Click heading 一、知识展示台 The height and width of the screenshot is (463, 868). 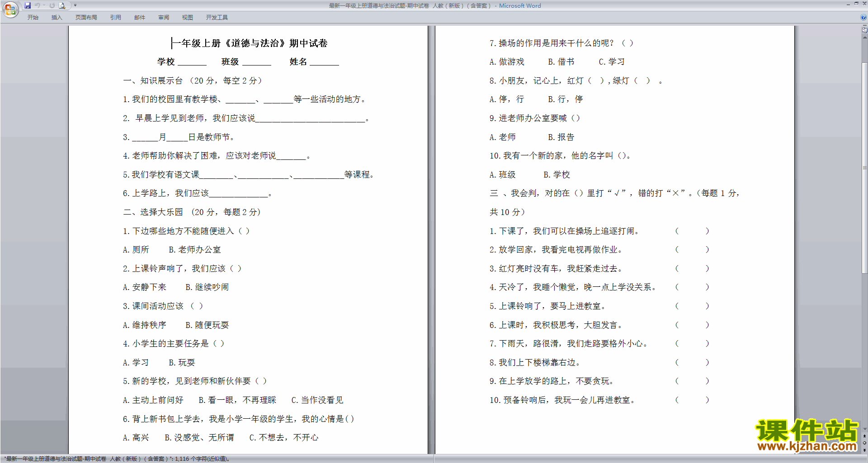pos(153,80)
